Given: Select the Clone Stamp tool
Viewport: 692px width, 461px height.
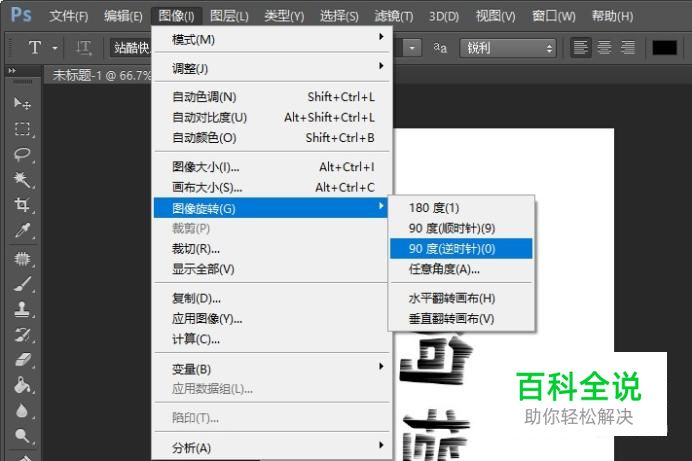Looking at the screenshot, I should tap(22, 309).
